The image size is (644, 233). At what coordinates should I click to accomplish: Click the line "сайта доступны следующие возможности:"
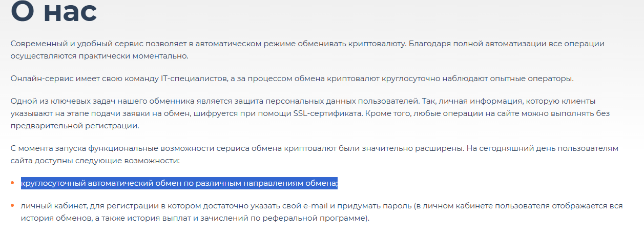[x=95, y=161]
